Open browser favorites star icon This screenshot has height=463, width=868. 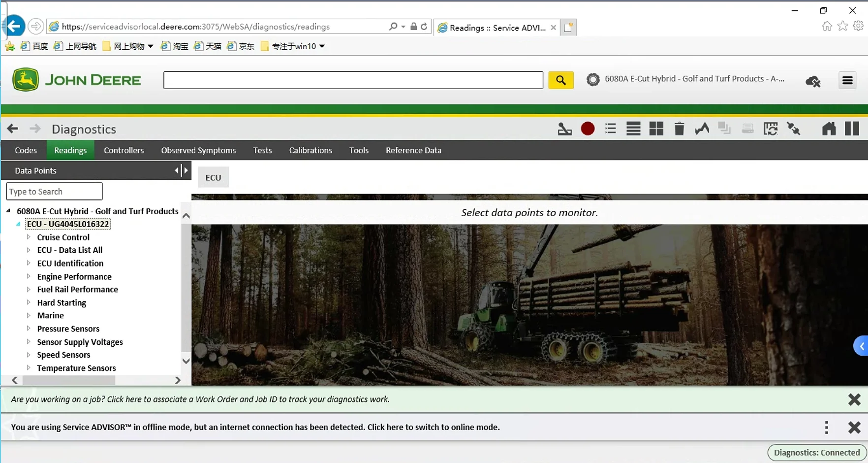click(x=842, y=26)
